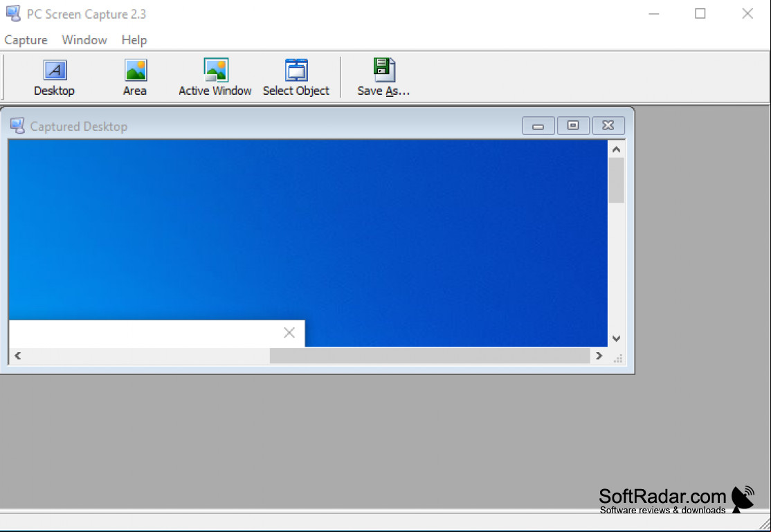
Task: Maximize the Captured Desktop child window
Action: (573, 126)
